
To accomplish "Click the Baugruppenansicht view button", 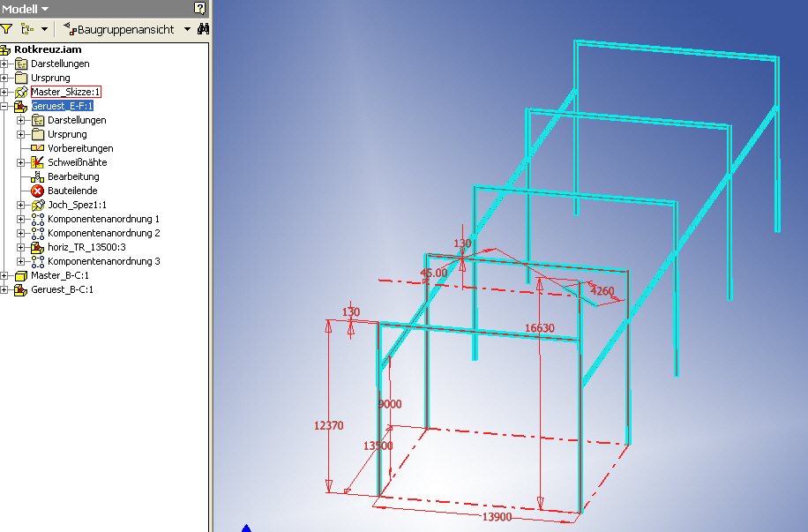I will tap(118, 29).
